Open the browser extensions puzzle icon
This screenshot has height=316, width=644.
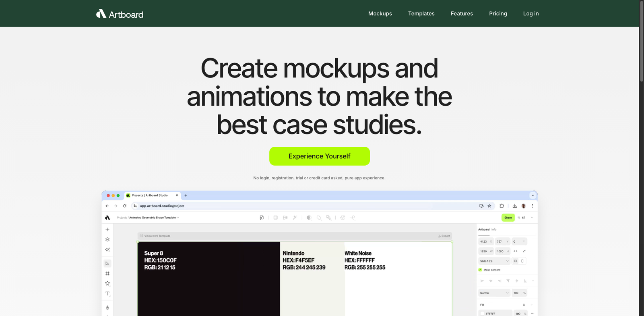pos(502,206)
